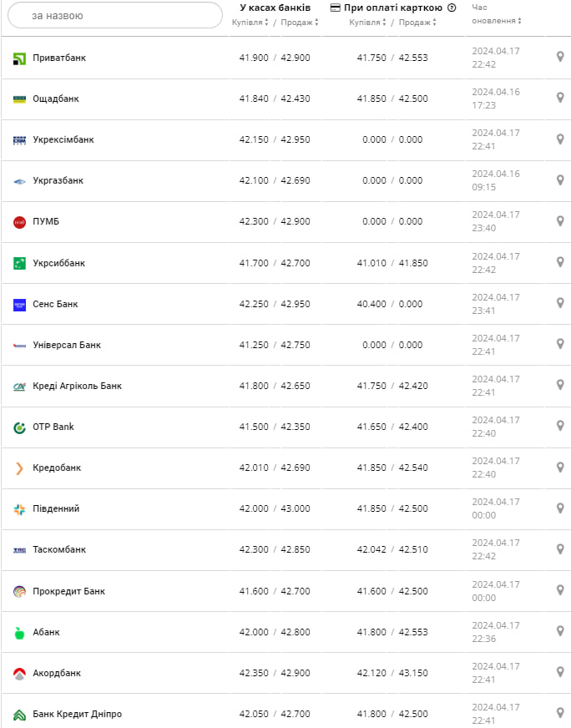This screenshot has height=728, width=571.
Task: Open the location pin for Таскомбанк
Action: click(559, 549)
